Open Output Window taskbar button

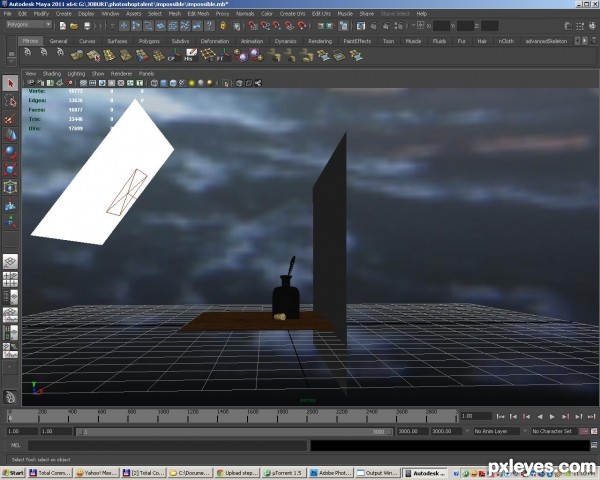click(x=377, y=473)
